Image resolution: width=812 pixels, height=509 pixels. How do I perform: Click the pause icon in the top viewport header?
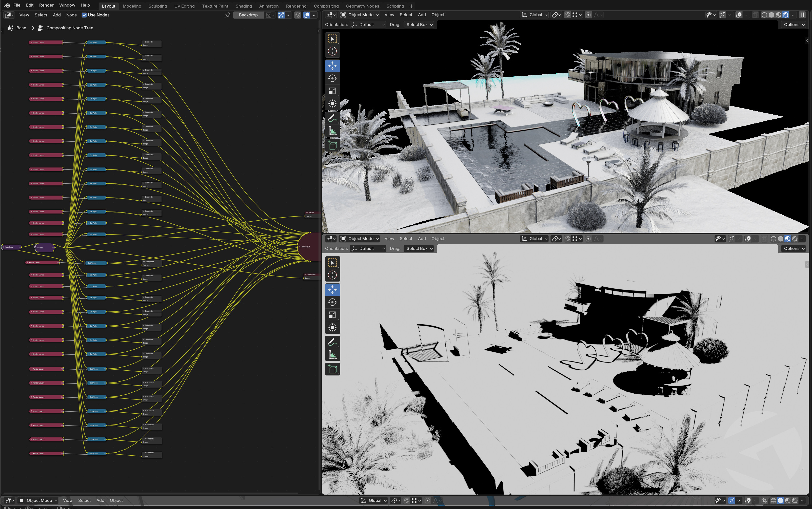pyautogui.click(x=802, y=15)
